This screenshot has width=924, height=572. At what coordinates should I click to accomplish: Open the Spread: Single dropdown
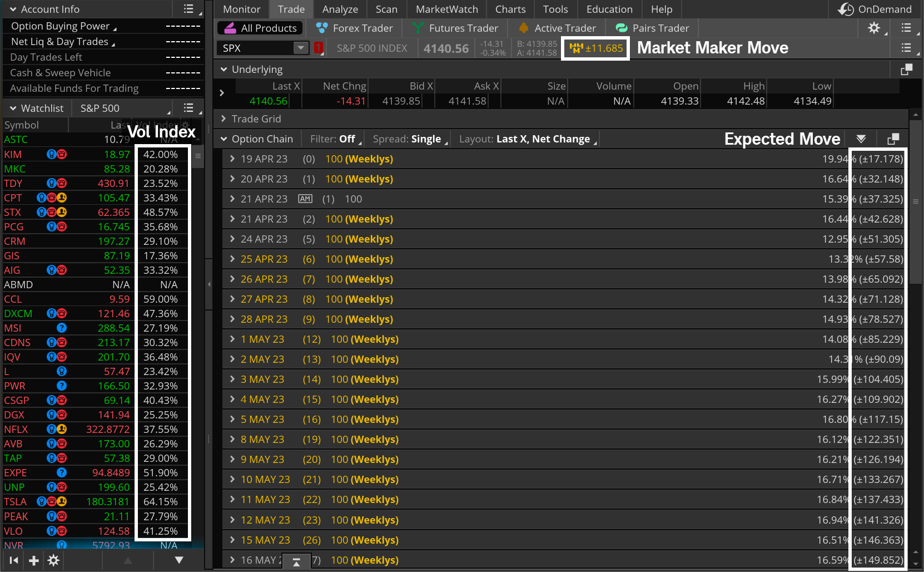[x=410, y=139]
